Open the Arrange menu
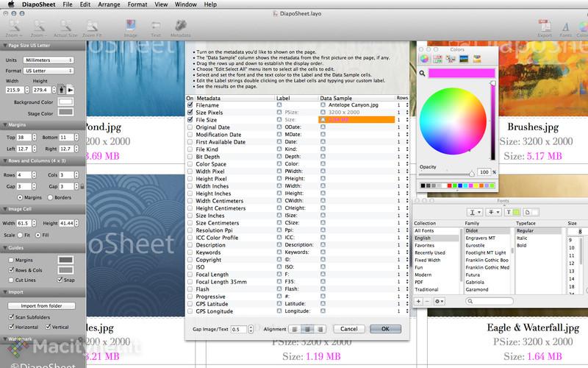Image resolution: width=588 pixels, height=368 pixels. coord(107,4)
